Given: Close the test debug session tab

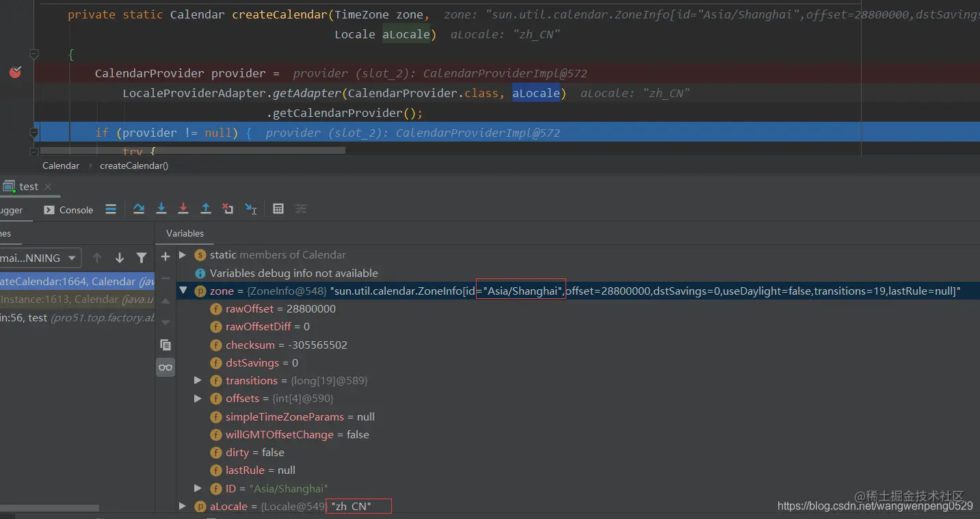Looking at the screenshot, I should click(x=48, y=186).
